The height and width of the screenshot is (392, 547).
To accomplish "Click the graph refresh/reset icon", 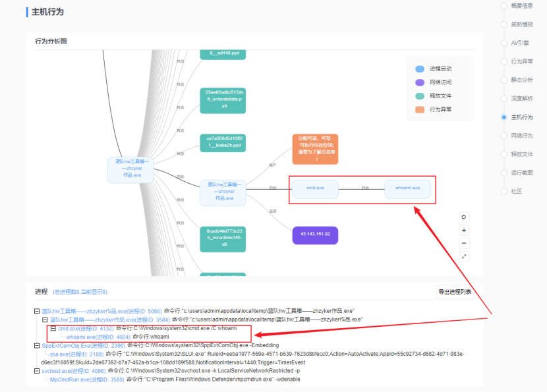I will point(465,217).
